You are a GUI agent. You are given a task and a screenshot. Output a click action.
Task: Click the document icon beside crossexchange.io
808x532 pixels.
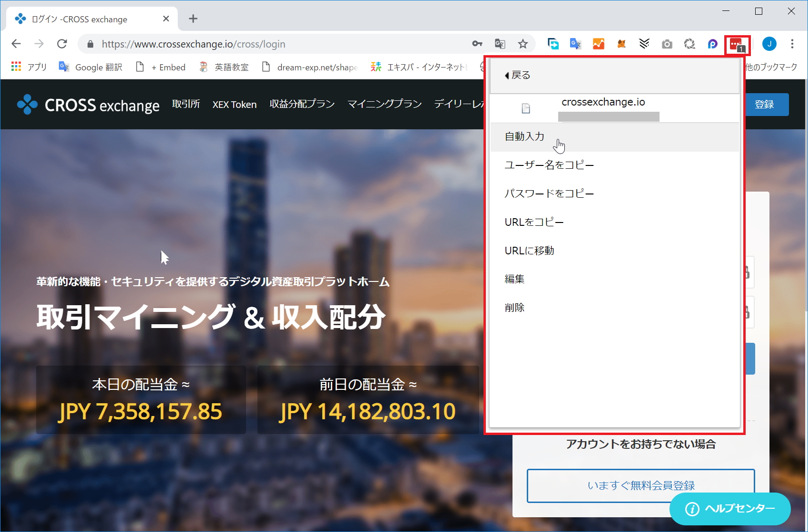click(526, 108)
